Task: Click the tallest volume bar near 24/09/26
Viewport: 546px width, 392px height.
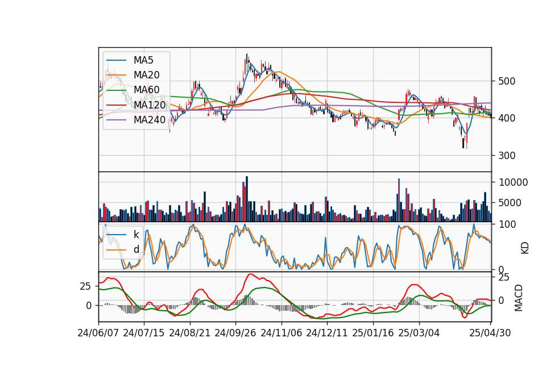Action: [247, 199]
